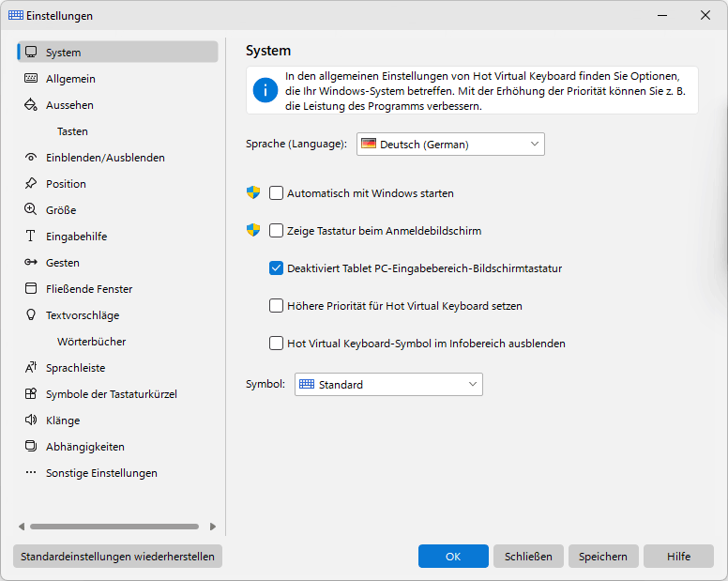The width and height of the screenshot is (728, 581).
Task: Select System in settings sidebar
Action: click(x=117, y=52)
